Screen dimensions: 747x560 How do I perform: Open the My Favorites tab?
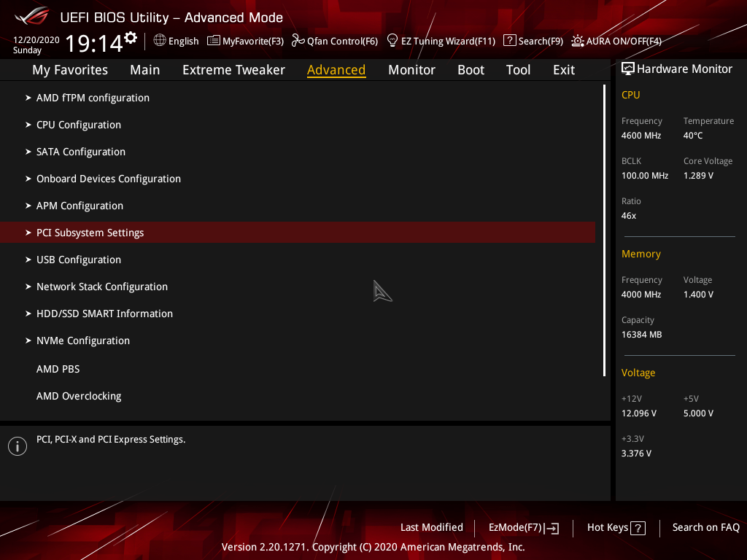[x=70, y=70]
